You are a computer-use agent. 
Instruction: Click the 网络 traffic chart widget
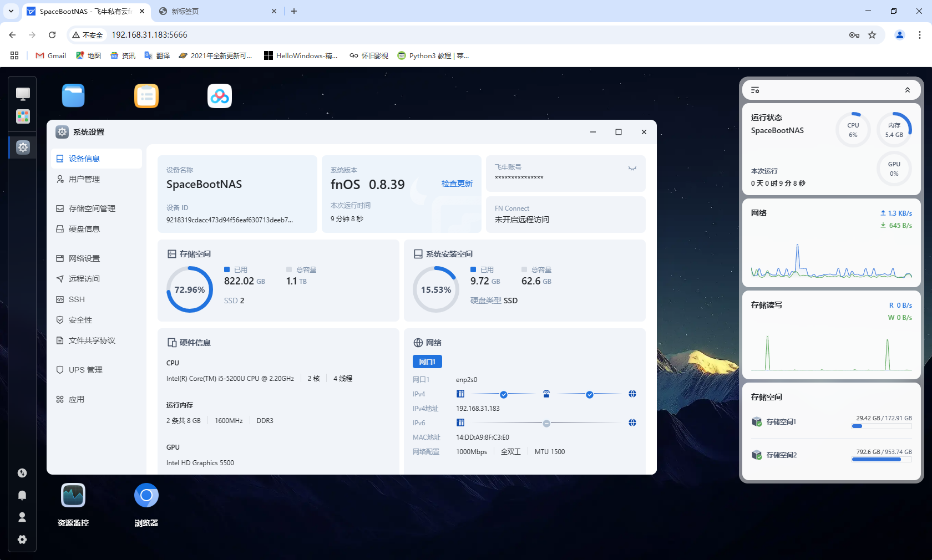tap(832, 244)
